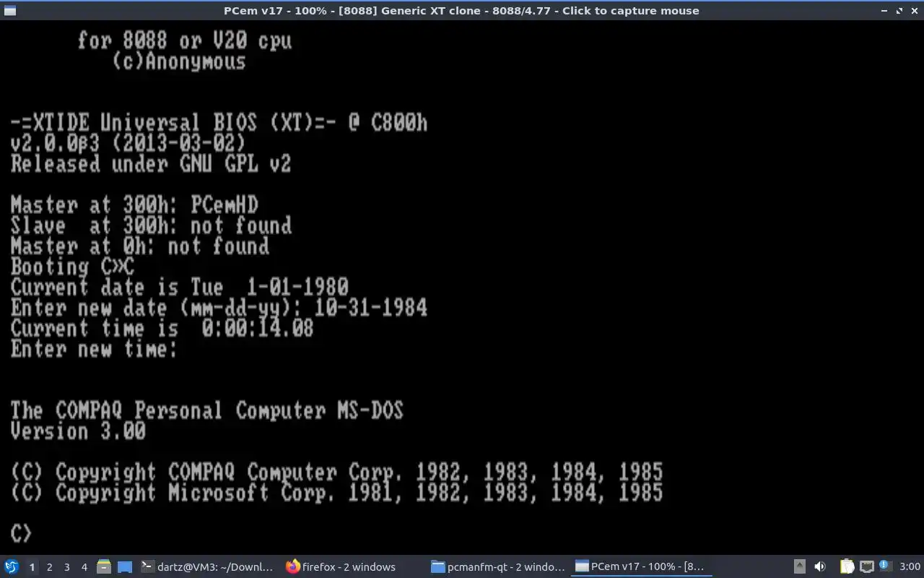The image size is (924, 578).
Task: Open the PCem window menu icon in the title bar
Action: point(9,11)
